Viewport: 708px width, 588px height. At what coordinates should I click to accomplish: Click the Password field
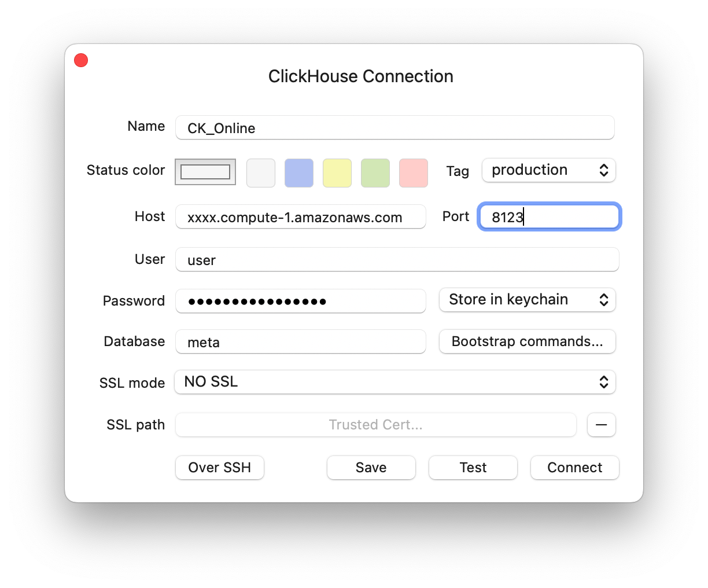300,301
